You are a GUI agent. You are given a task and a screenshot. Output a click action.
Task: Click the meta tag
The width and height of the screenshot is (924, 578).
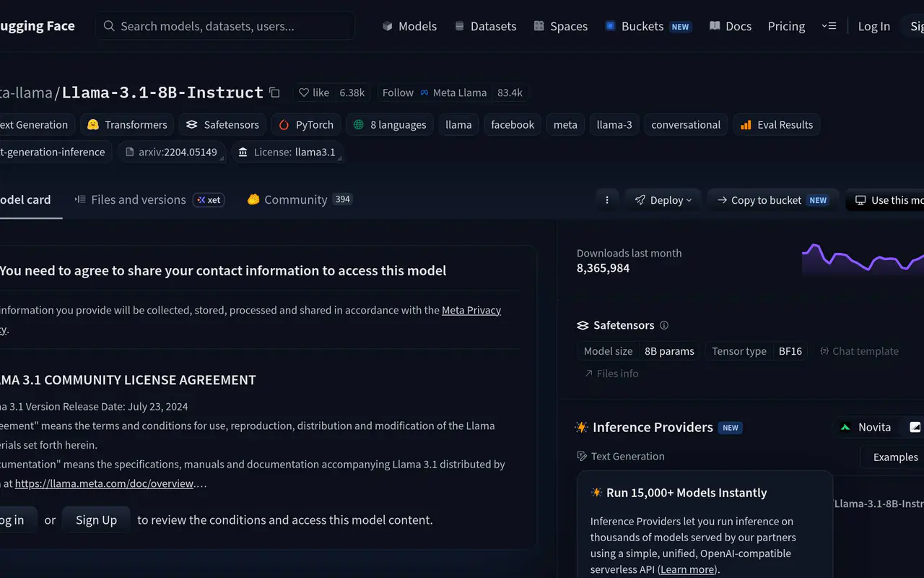(x=565, y=124)
